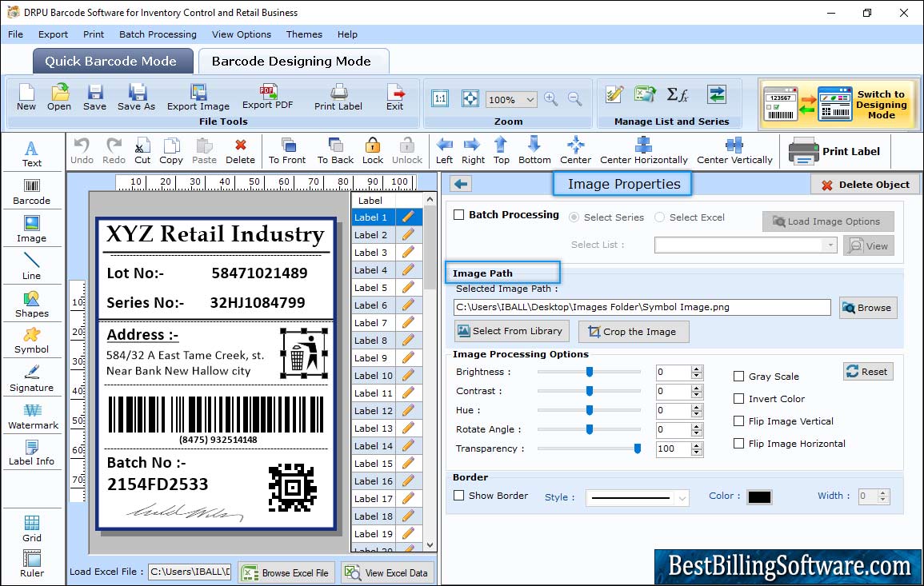Screen dimensions: 924x586
Task: Open the File menu
Action: (15, 34)
